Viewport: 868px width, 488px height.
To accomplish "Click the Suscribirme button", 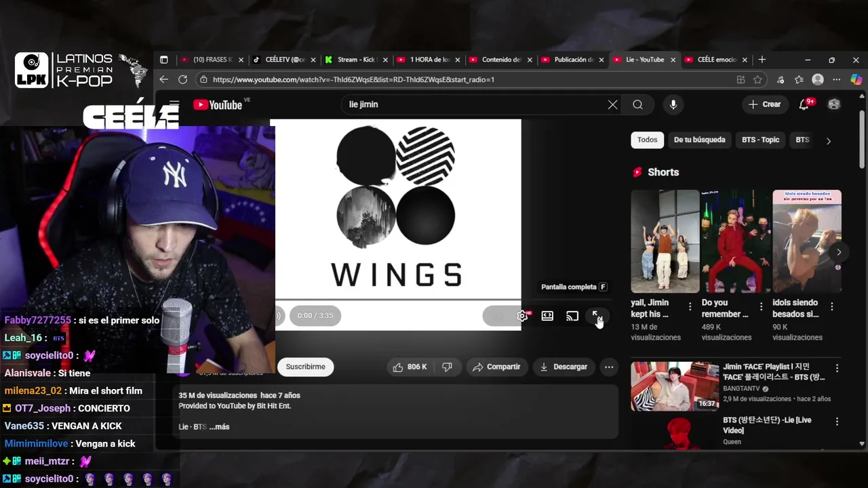I will coord(305,367).
